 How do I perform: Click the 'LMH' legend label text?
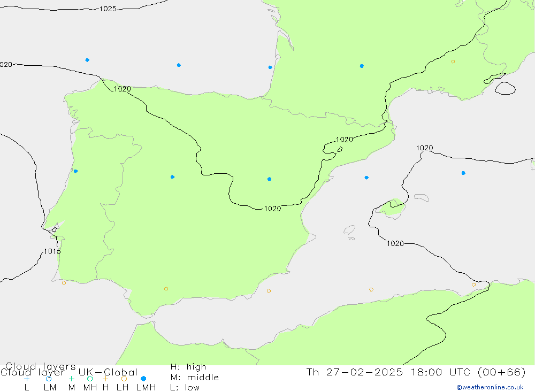pos(146,388)
